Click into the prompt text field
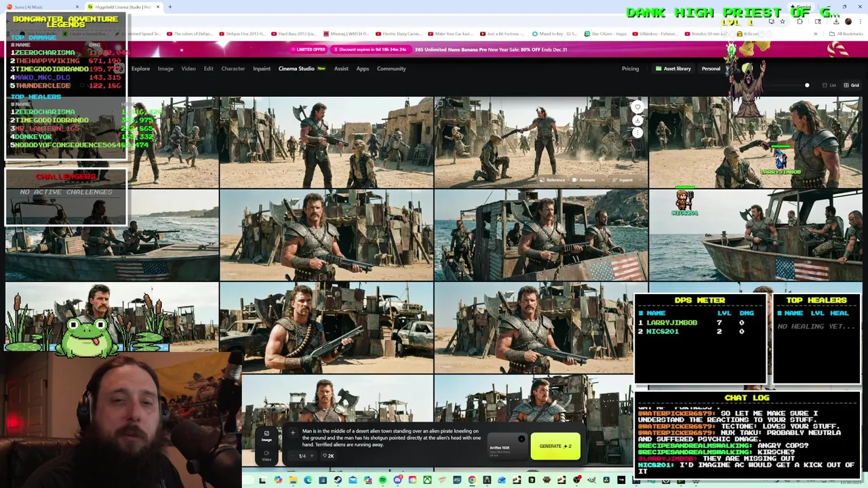This screenshot has height=488, width=868. click(x=392, y=438)
